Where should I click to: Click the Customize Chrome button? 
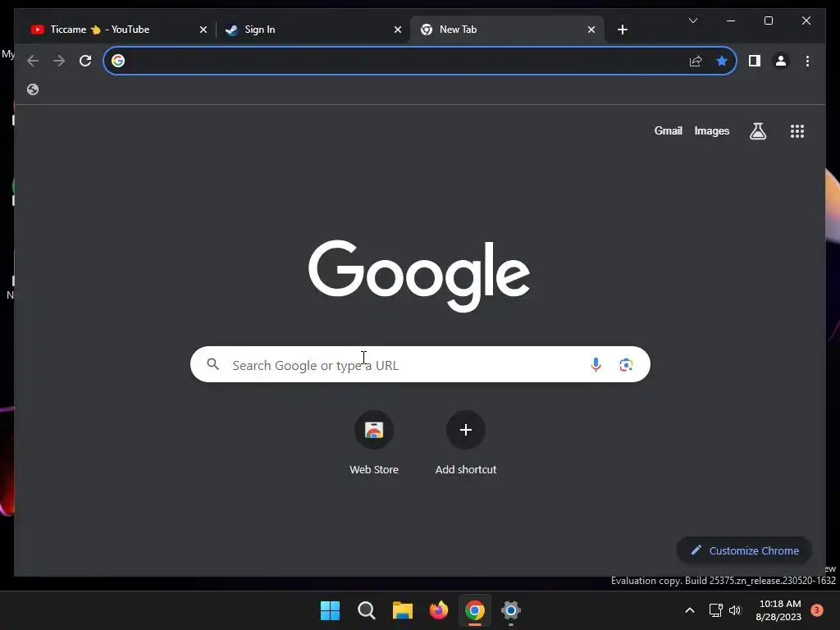[x=744, y=550]
